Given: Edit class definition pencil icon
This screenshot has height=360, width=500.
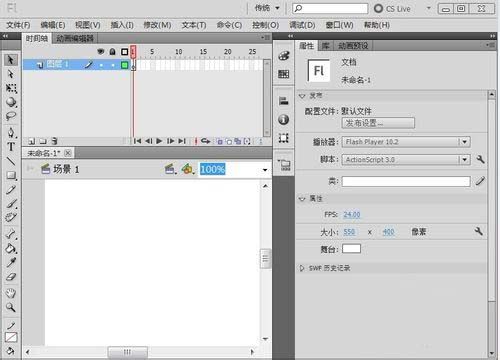Looking at the screenshot, I should pos(480,181).
